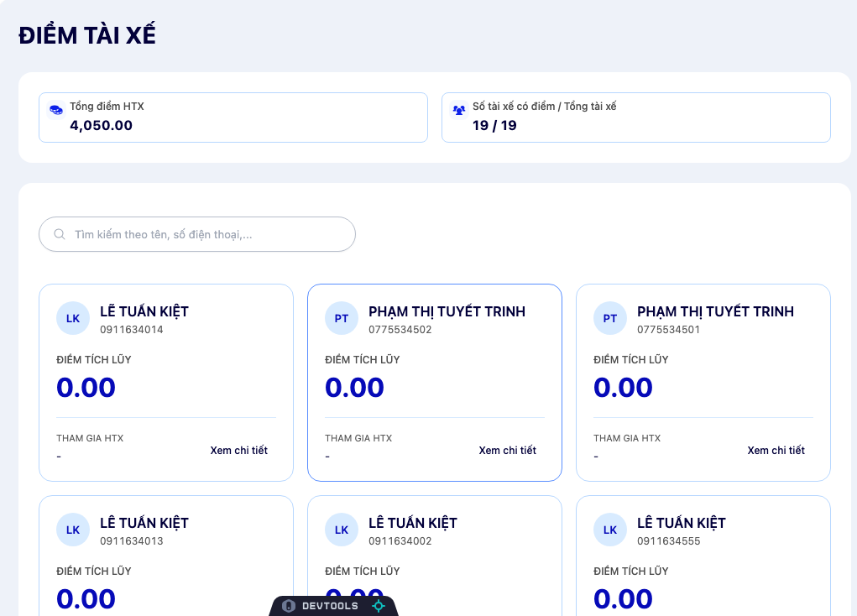Click the total value 4,050.00
Viewport: 857px width, 616px height.
tap(101, 125)
